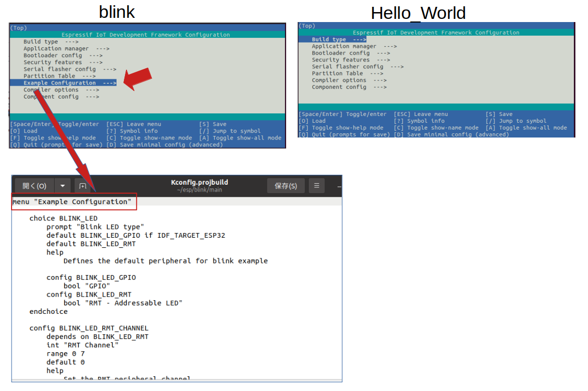
Task: Expand Component config in Hello_World menu
Action: [349, 87]
